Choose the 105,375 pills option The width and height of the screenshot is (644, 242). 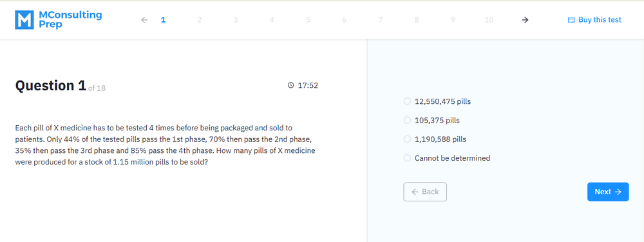tap(431, 120)
